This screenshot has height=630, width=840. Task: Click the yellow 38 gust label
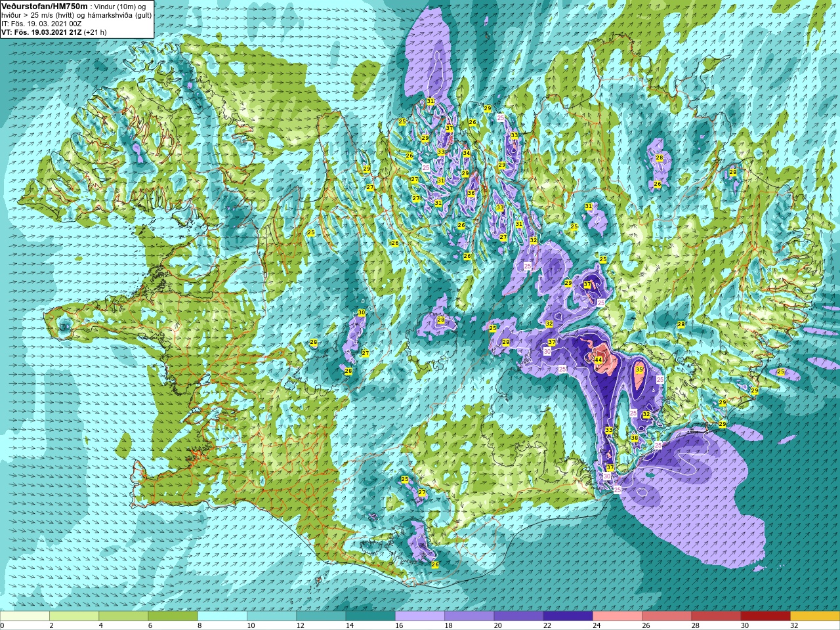[635, 438]
